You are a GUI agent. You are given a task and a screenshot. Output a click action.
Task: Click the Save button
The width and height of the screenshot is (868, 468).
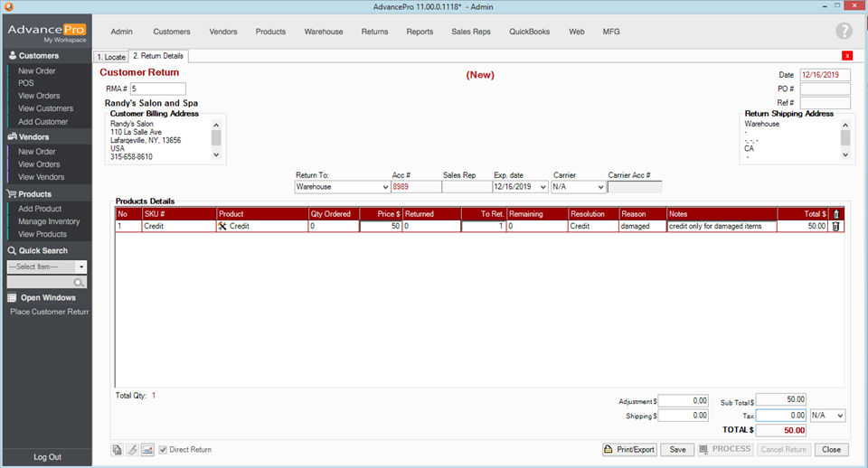[676, 449]
